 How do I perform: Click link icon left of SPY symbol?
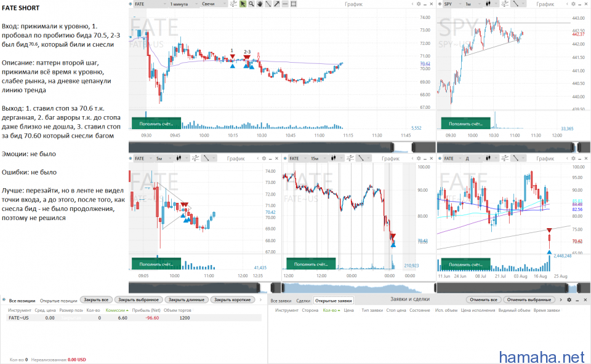(440, 4)
